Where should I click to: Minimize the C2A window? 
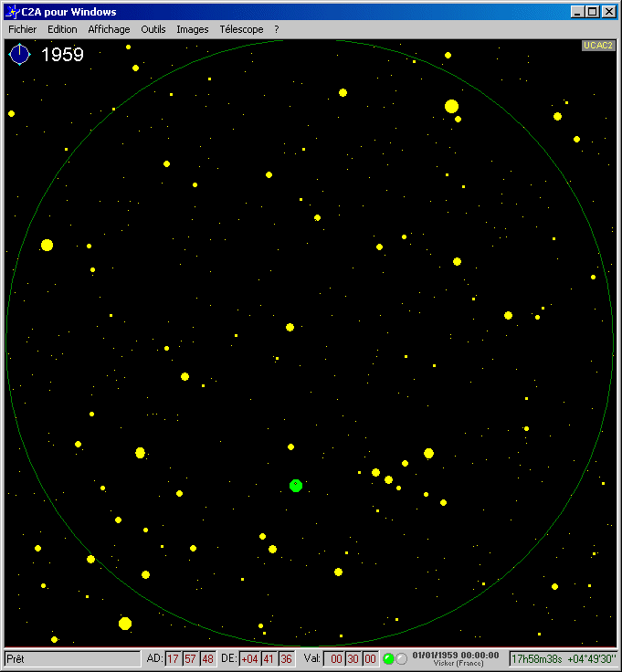[577, 12]
